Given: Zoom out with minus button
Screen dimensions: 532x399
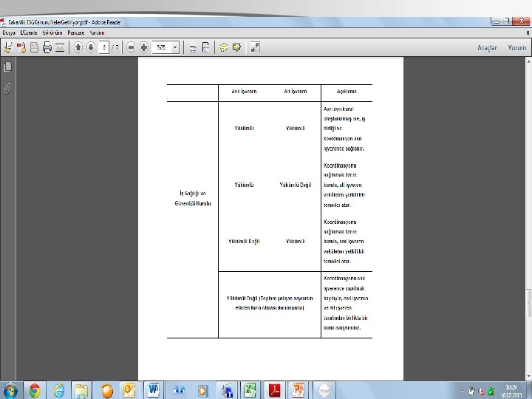Looking at the screenshot, I should coord(131,47).
